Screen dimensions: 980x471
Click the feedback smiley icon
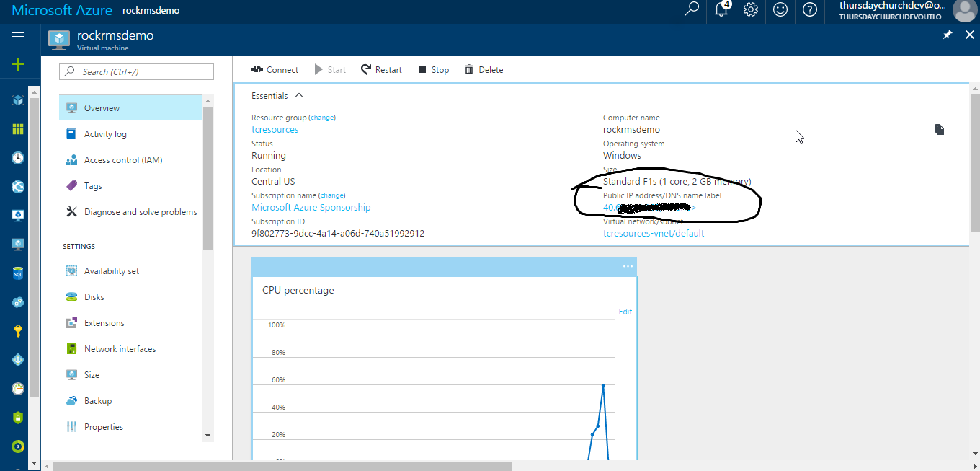coord(780,10)
